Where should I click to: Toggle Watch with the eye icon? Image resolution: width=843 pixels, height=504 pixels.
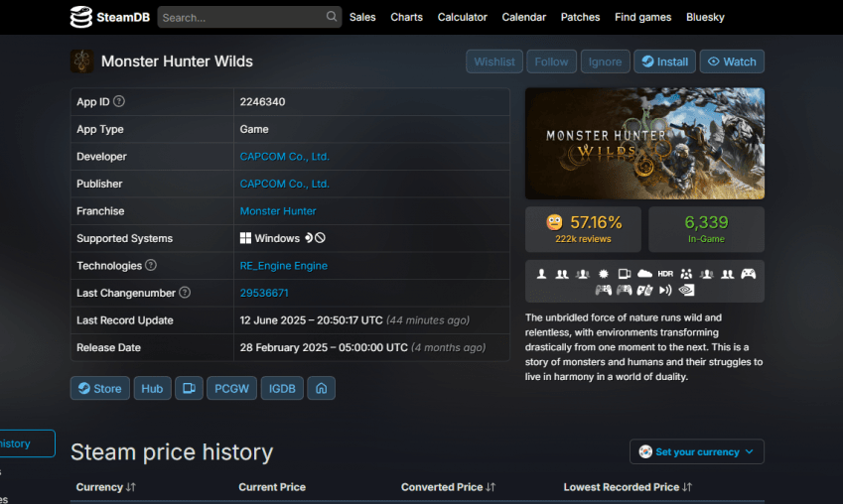(732, 62)
